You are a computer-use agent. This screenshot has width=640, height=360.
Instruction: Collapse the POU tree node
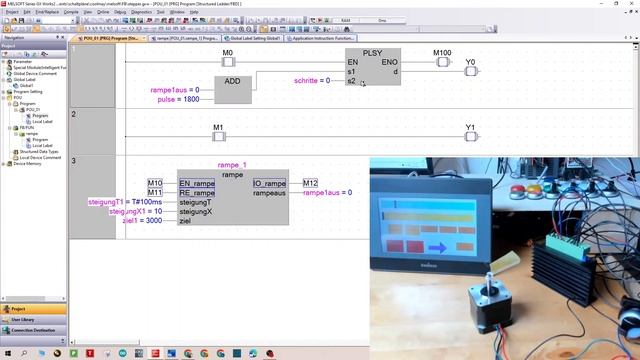coord(4,98)
